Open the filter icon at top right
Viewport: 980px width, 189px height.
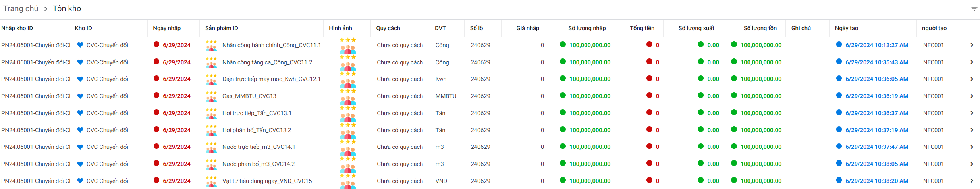tap(974, 9)
